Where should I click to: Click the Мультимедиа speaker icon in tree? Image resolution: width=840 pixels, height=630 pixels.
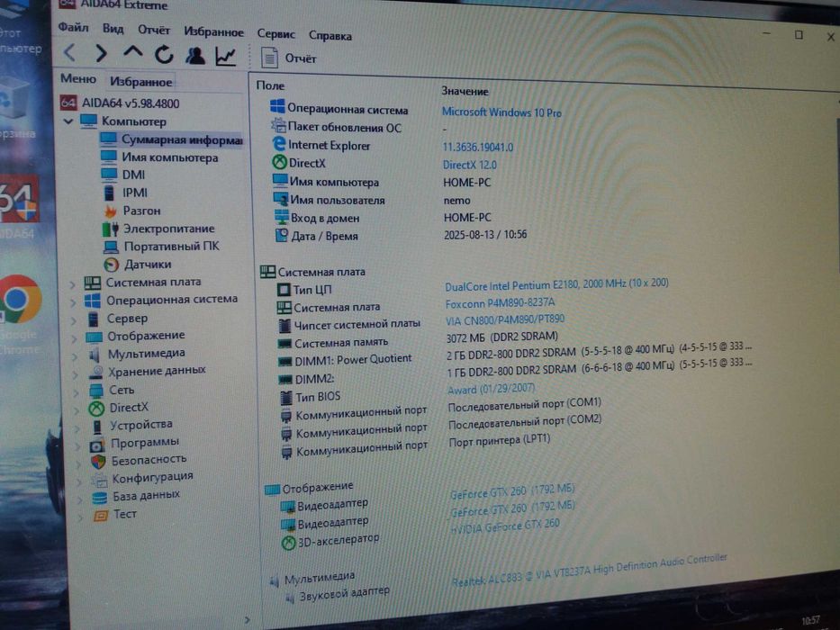coord(95,355)
